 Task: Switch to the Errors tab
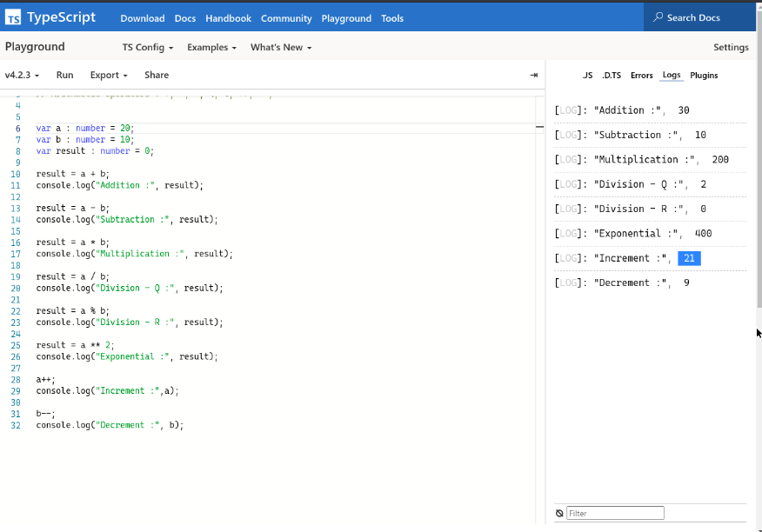tap(641, 75)
